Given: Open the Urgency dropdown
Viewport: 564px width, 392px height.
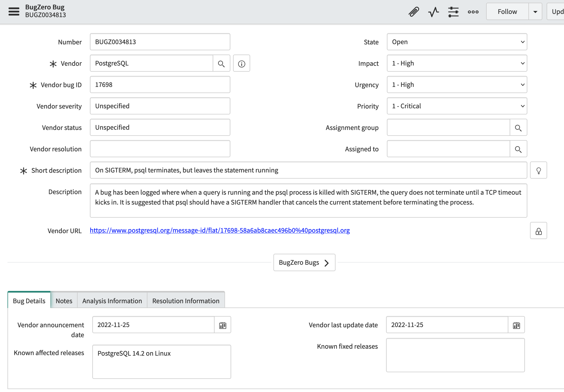Looking at the screenshot, I should [x=457, y=85].
